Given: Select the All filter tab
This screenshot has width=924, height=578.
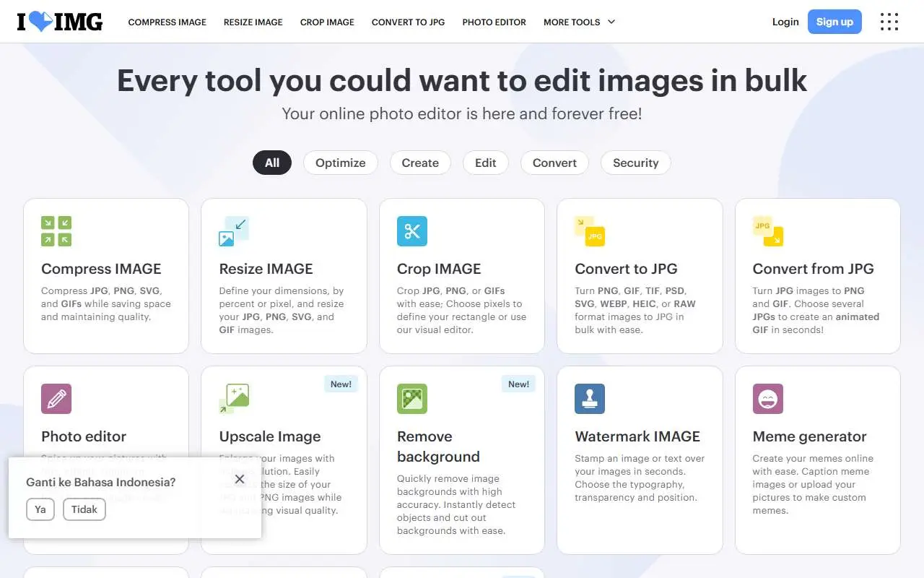Looking at the screenshot, I should click(x=272, y=163).
